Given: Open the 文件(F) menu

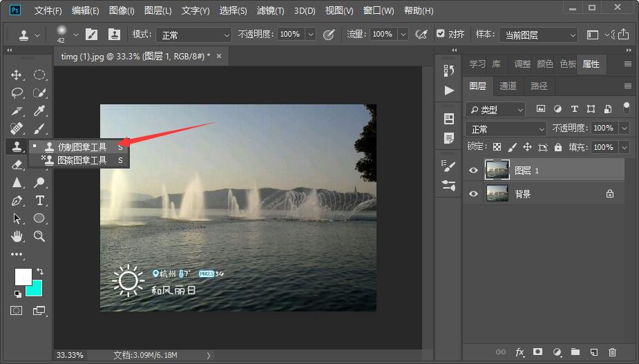Looking at the screenshot, I should (48, 10).
